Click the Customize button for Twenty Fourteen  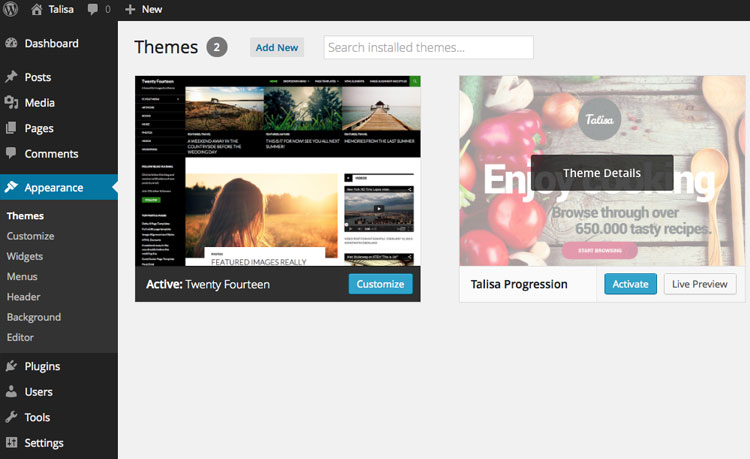coord(380,284)
